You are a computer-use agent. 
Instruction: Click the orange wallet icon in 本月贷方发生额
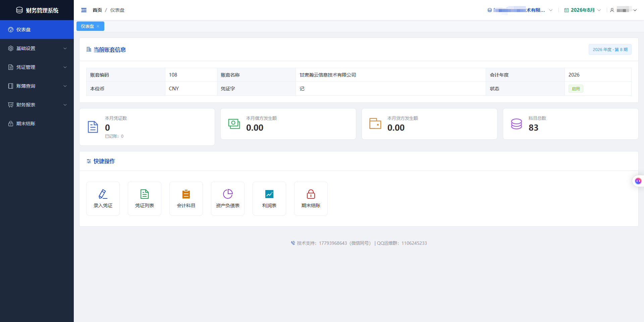click(375, 123)
